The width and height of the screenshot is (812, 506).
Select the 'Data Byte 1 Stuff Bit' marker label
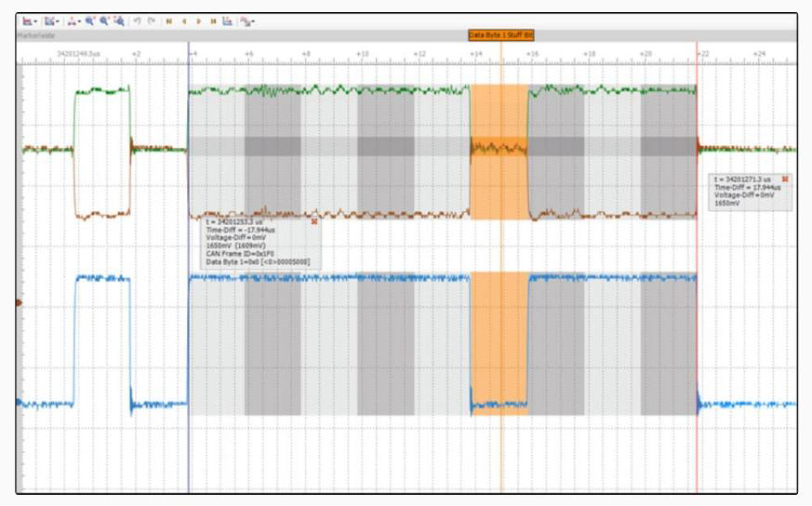pyautogui.click(x=500, y=35)
